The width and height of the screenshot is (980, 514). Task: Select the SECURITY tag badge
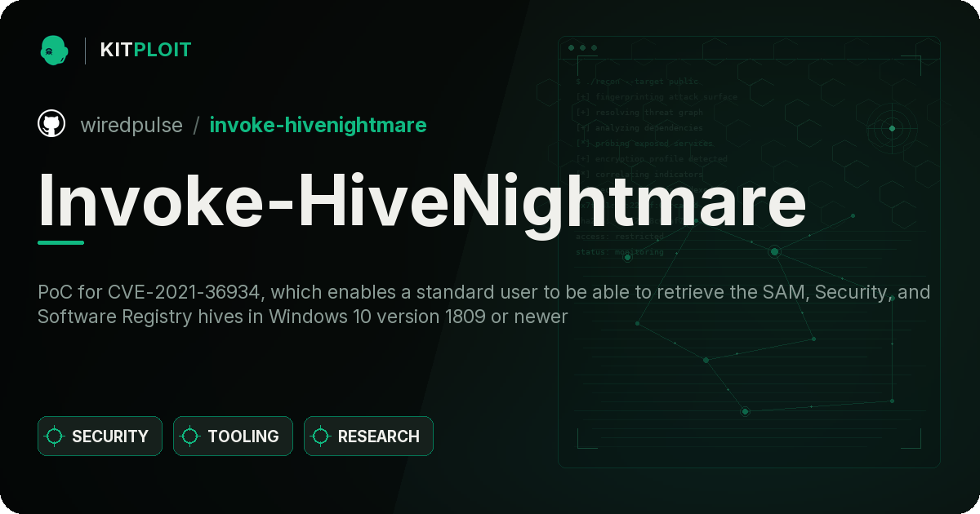click(x=100, y=436)
